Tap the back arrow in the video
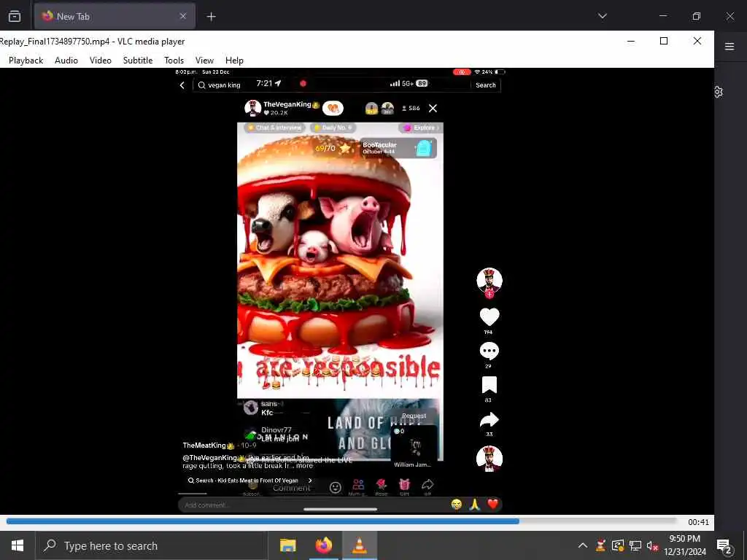Image resolution: width=747 pixels, height=560 pixels. 182,85
